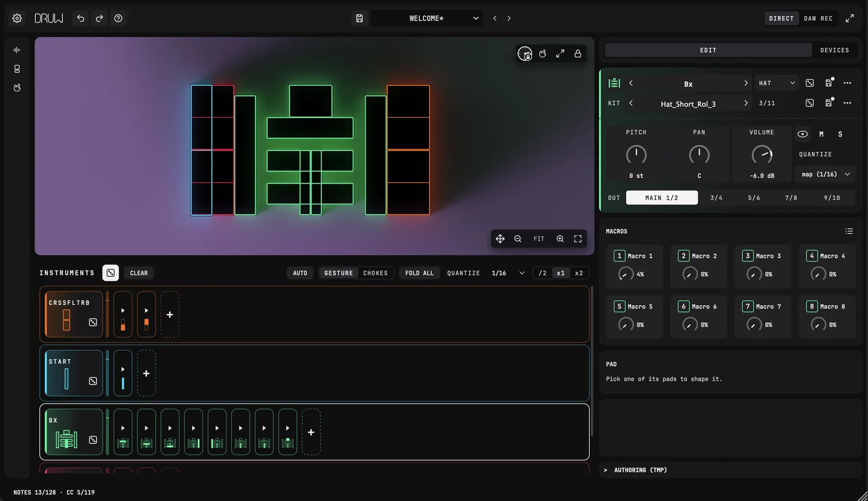Redo the last action

[99, 18]
